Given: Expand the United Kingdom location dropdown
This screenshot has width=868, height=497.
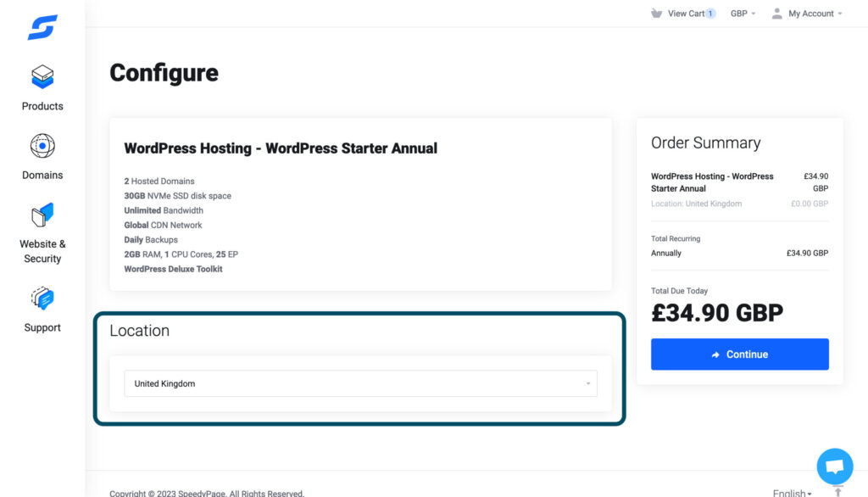Looking at the screenshot, I should (x=360, y=383).
